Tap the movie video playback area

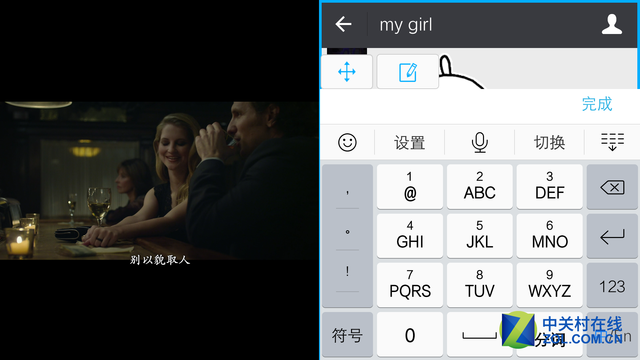tap(159, 180)
